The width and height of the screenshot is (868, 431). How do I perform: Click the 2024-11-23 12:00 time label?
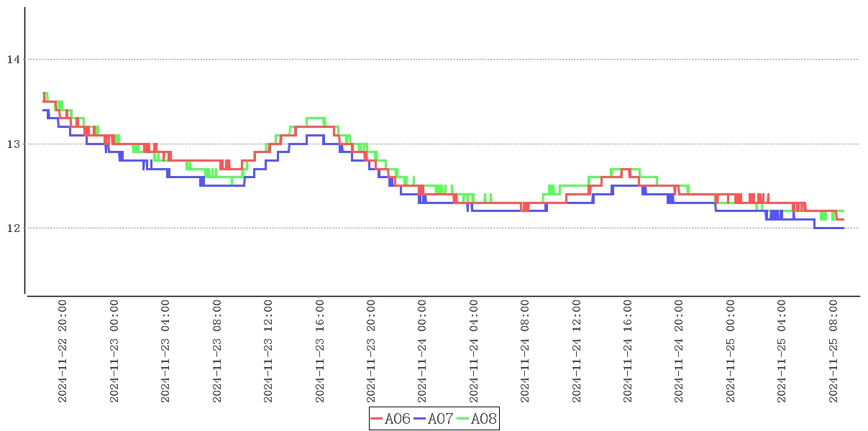coord(268,351)
